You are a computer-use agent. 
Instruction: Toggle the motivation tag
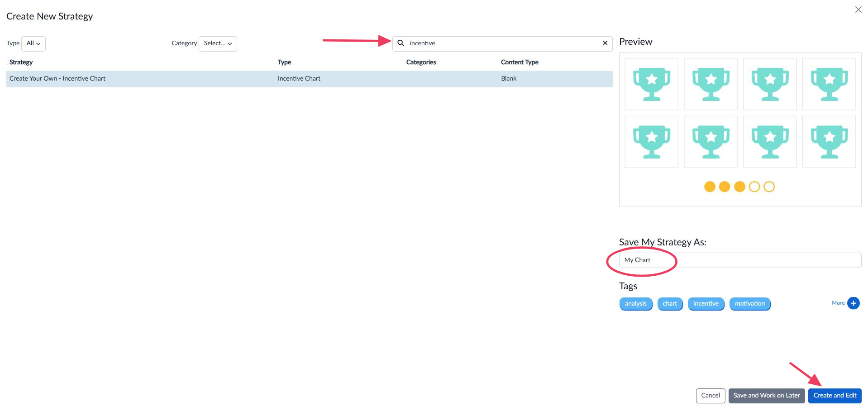[x=749, y=304]
